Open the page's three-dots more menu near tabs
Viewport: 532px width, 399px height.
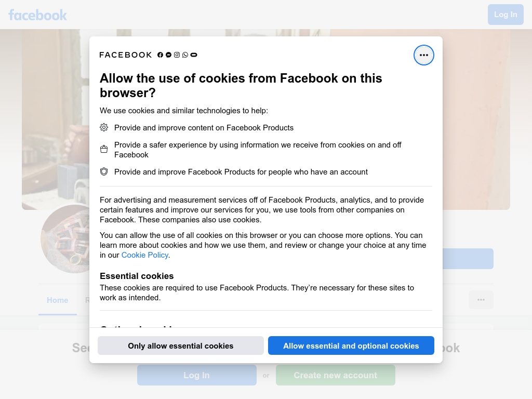(x=481, y=300)
